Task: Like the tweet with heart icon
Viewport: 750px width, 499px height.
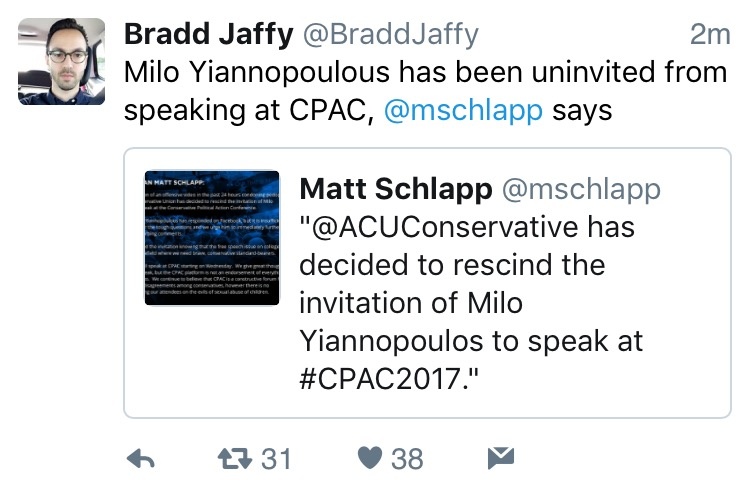Action: click(x=371, y=459)
